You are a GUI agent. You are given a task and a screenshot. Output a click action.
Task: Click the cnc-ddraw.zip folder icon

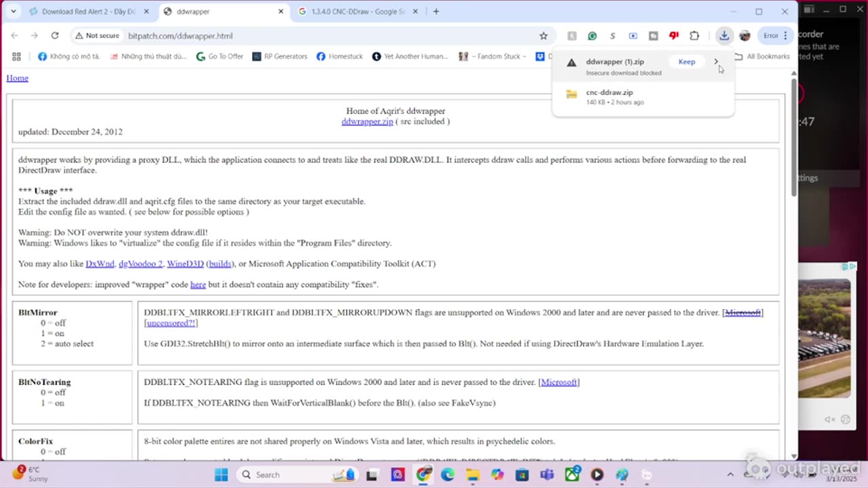pyautogui.click(x=572, y=94)
